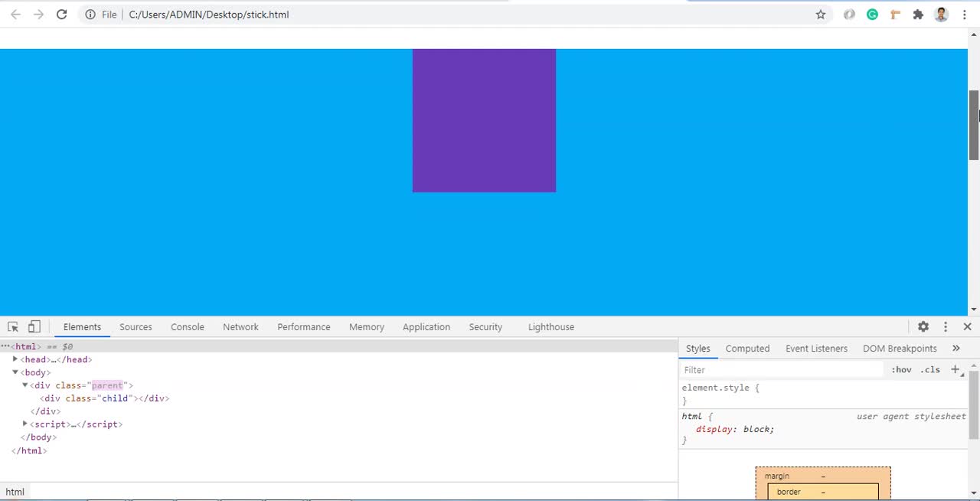This screenshot has width=980, height=501.
Task: Click the display: block property
Action: [x=735, y=429]
